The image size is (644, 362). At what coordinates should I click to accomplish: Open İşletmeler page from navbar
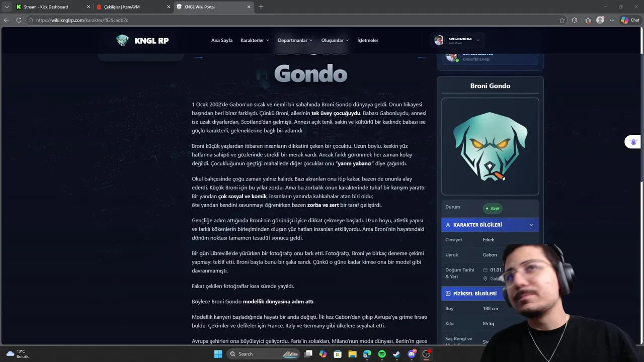tap(368, 40)
